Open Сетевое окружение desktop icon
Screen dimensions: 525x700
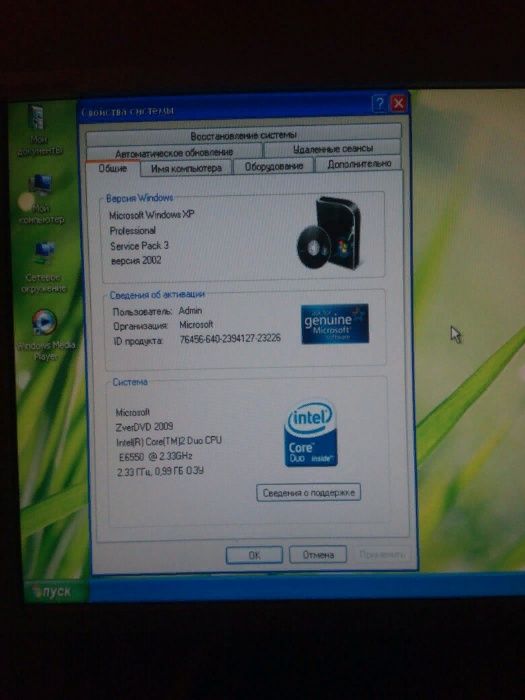[x=43, y=267]
